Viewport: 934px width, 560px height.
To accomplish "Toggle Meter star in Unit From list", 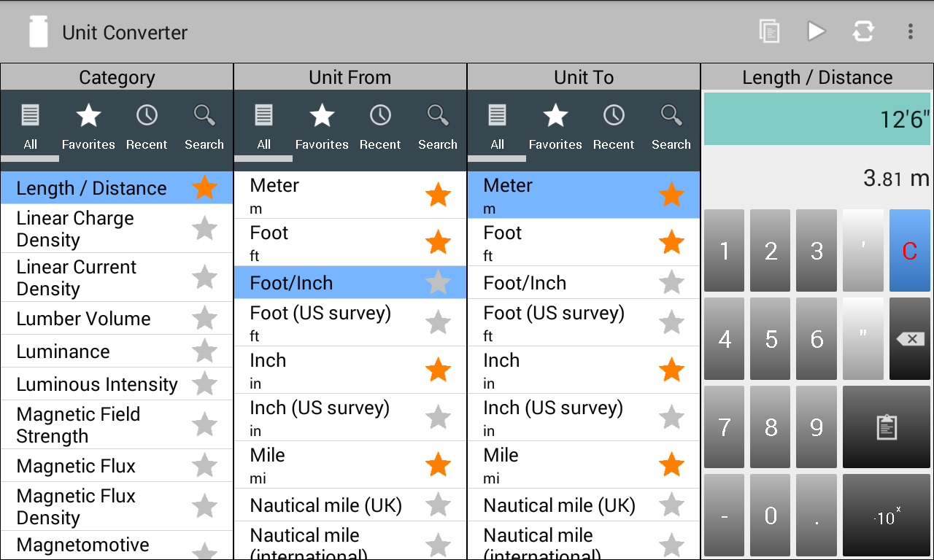I will tap(438, 195).
